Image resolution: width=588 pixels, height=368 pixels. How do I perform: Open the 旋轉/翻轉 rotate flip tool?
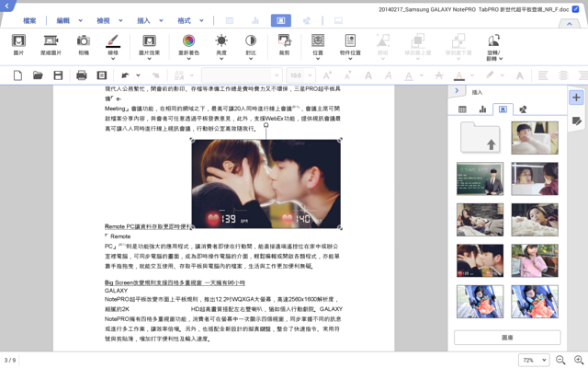[x=494, y=47]
